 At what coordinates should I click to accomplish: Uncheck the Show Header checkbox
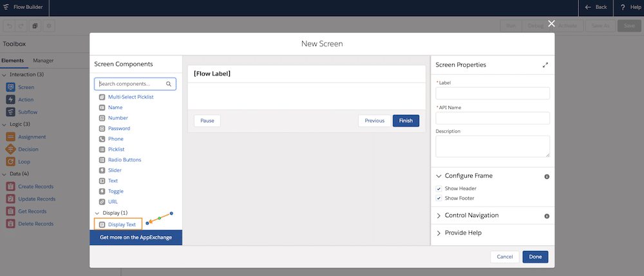[439, 189]
